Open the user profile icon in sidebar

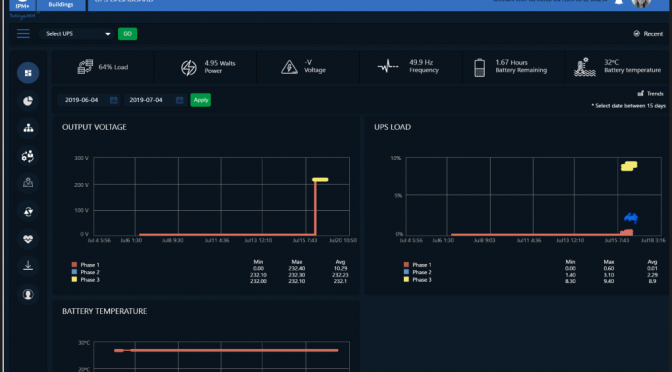[x=28, y=294]
